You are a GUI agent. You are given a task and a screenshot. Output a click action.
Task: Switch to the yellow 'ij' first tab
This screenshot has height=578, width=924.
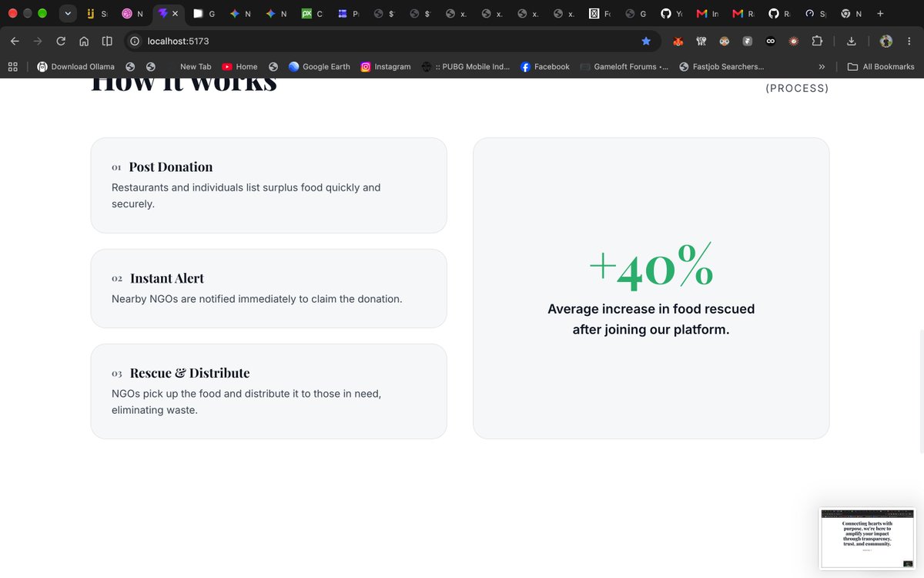(96, 14)
